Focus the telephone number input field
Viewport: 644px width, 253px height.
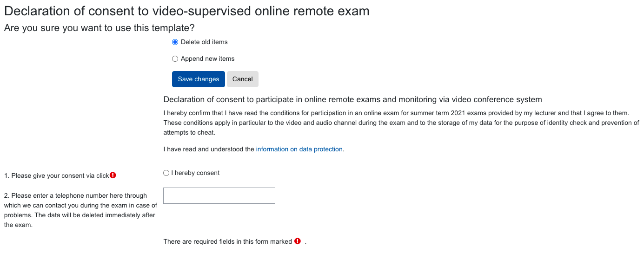coord(219,196)
